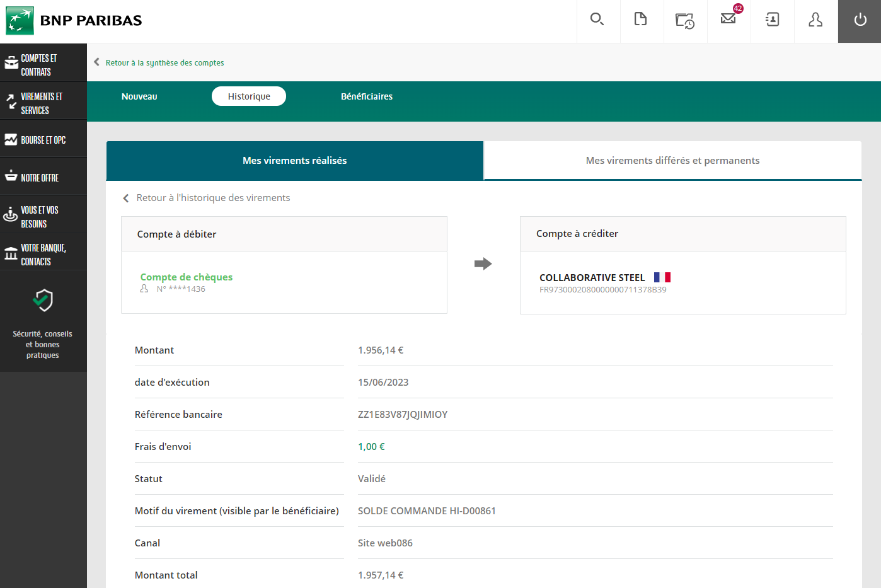Select the Bénéficiaires tab
The width and height of the screenshot is (881, 588).
[366, 96]
